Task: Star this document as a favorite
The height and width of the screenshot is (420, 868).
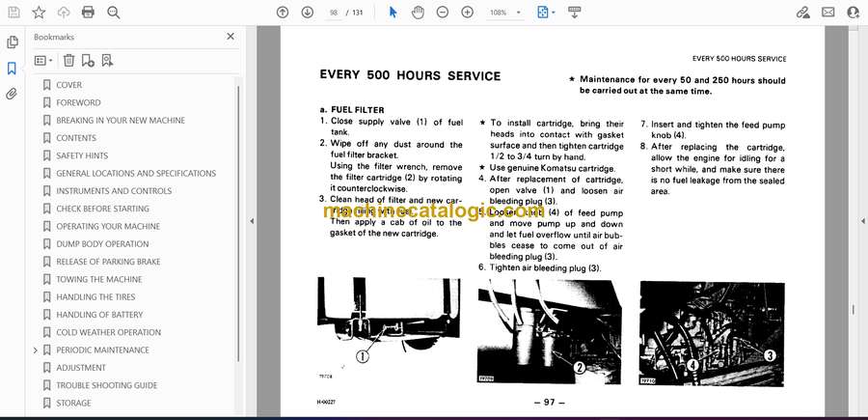Action: tap(39, 13)
